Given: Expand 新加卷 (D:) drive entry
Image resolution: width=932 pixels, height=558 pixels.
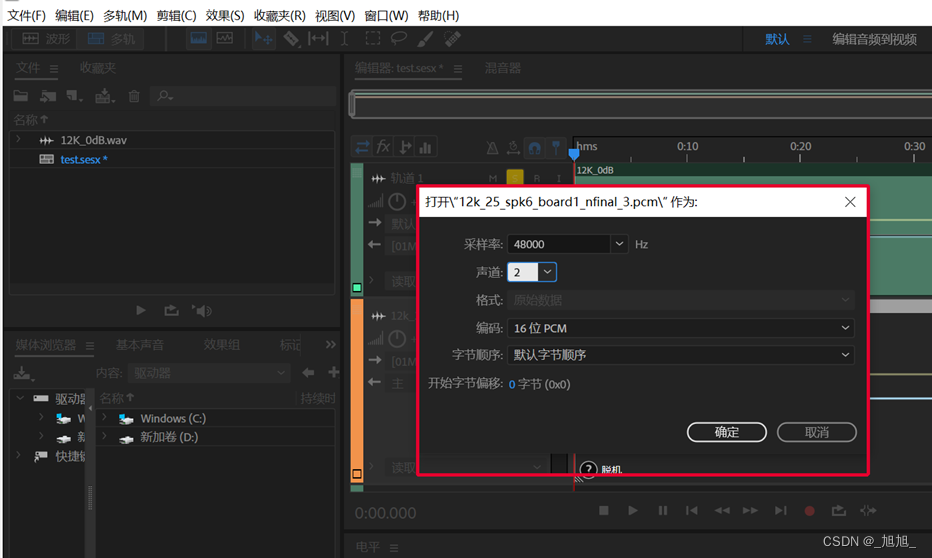Looking at the screenshot, I should 105,436.
